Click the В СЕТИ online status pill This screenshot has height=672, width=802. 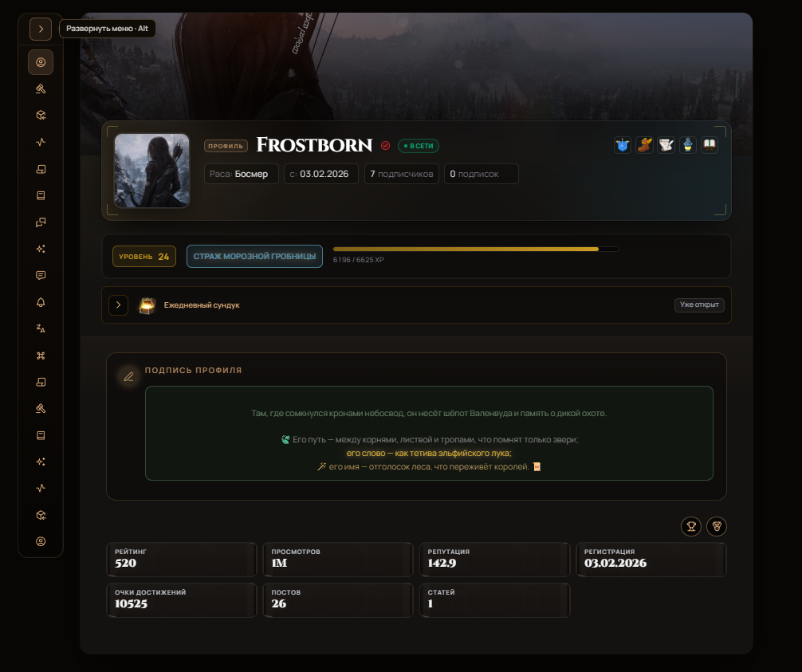pos(419,146)
